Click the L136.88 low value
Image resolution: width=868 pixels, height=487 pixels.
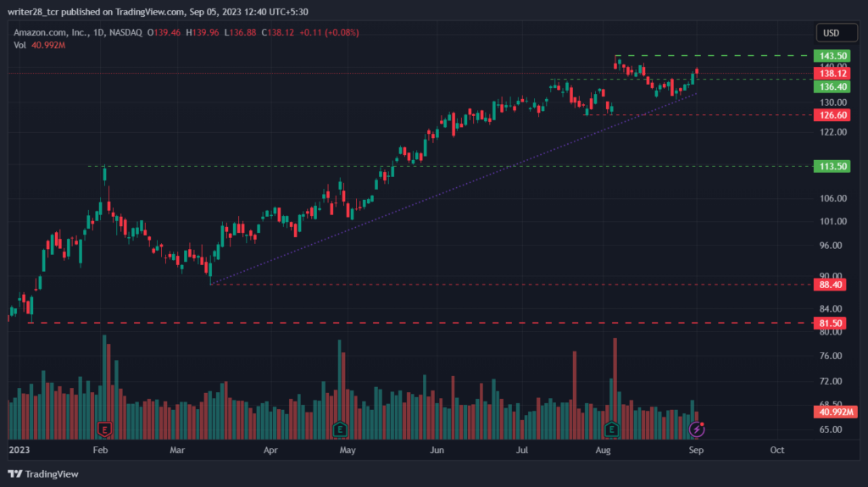[x=240, y=33]
